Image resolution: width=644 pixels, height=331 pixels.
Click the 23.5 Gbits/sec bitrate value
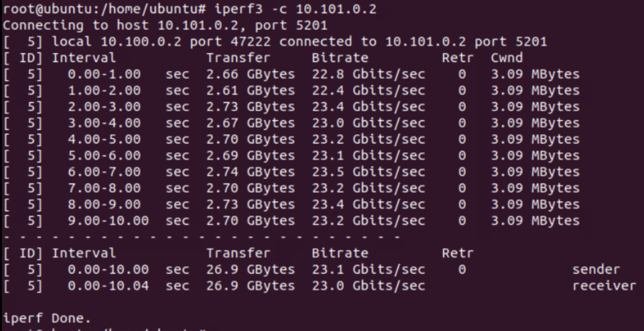point(368,172)
